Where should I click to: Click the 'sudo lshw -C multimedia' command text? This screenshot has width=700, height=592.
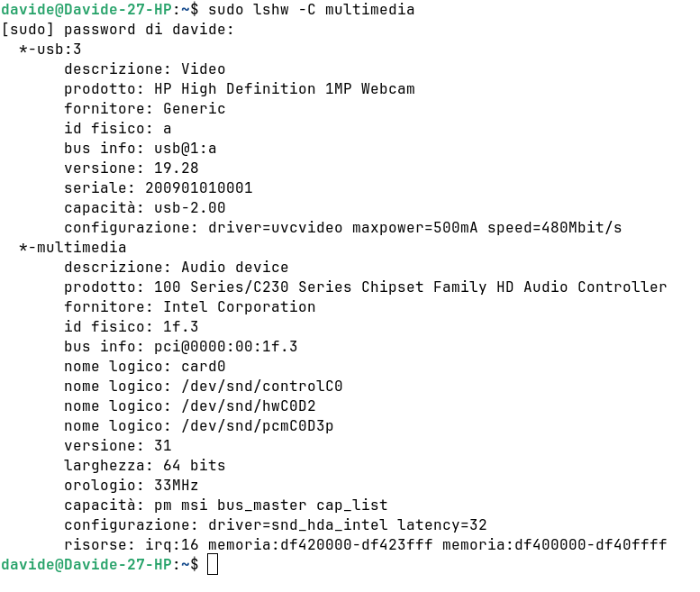pos(311,9)
